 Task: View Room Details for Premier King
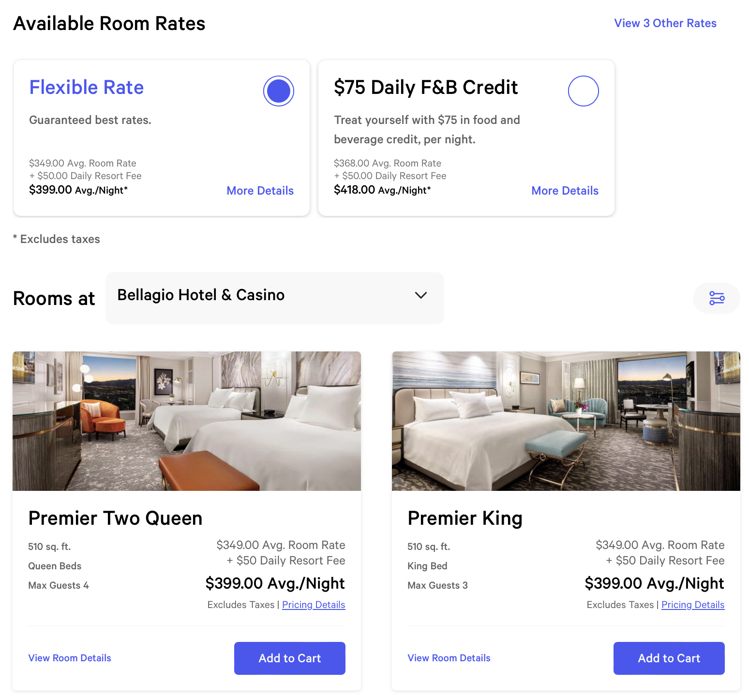(x=449, y=658)
